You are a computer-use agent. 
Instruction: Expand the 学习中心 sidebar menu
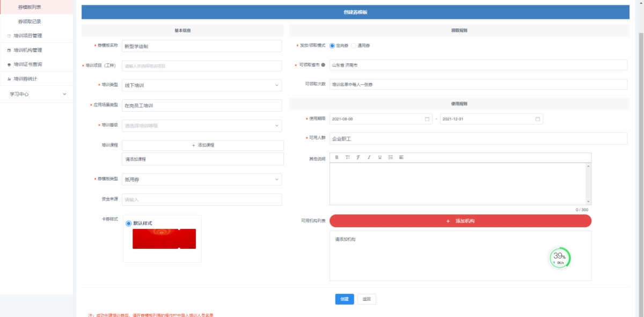point(36,94)
